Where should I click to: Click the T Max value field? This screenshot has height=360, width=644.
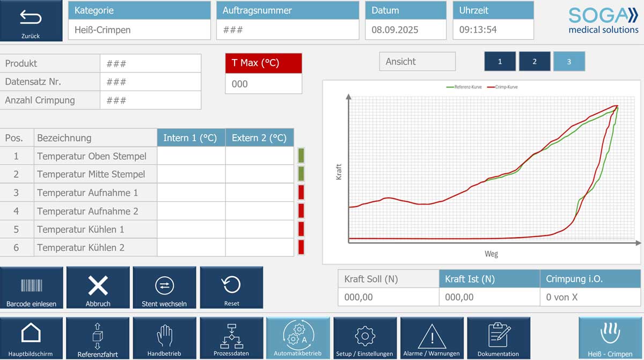[263, 84]
